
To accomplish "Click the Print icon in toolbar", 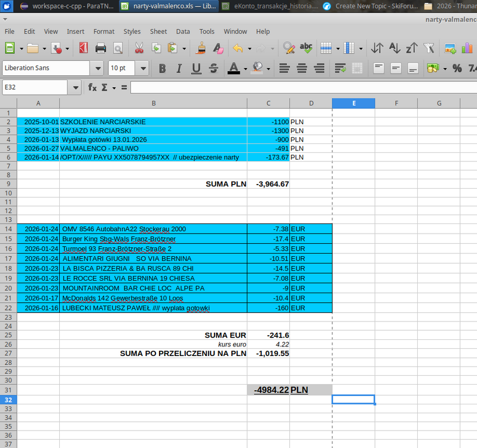I will pyautogui.click(x=100, y=48).
